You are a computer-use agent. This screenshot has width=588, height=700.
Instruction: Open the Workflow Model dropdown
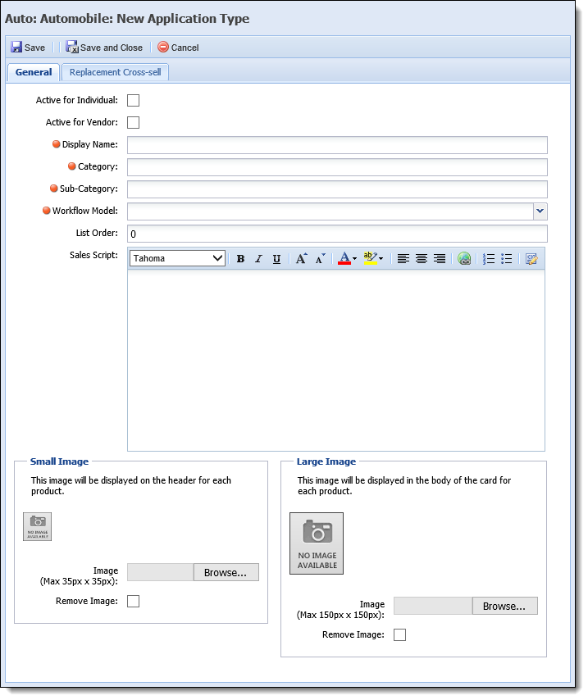click(540, 211)
